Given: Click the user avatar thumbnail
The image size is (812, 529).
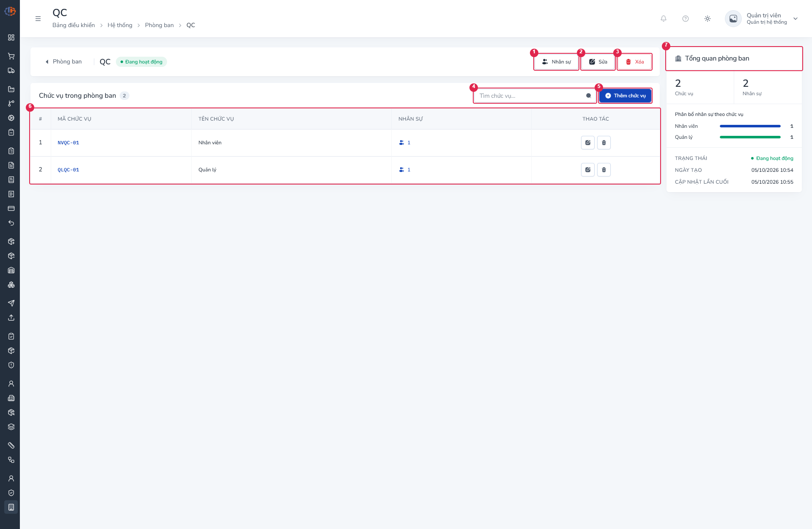Looking at the screenshot, I should click(x=733, y=19).
